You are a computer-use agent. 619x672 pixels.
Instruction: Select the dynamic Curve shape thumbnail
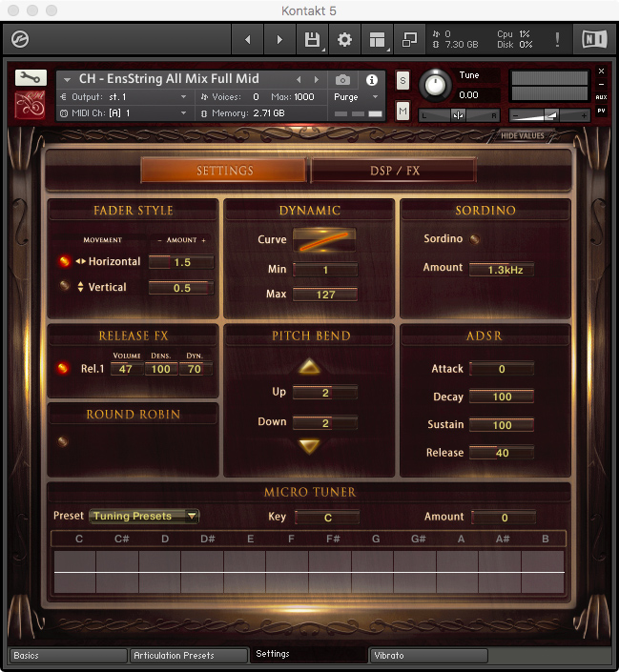click(324, 239)
